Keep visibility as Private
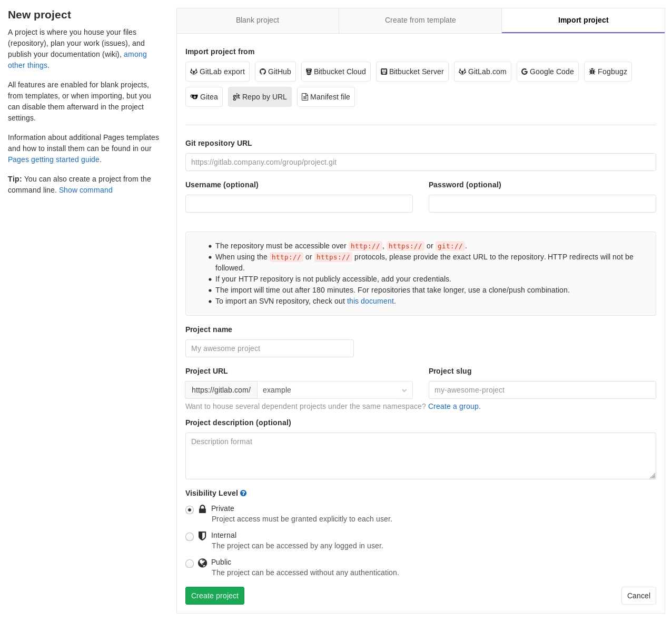 [190, 509]
